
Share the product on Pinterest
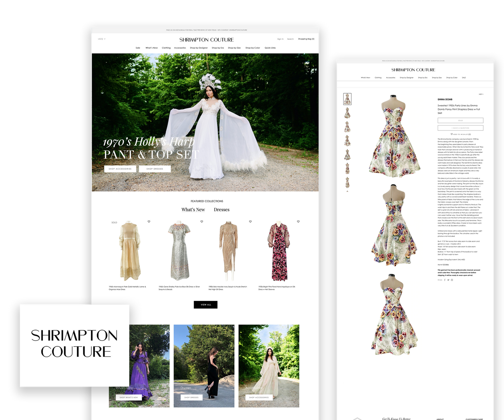click(452, 280)
